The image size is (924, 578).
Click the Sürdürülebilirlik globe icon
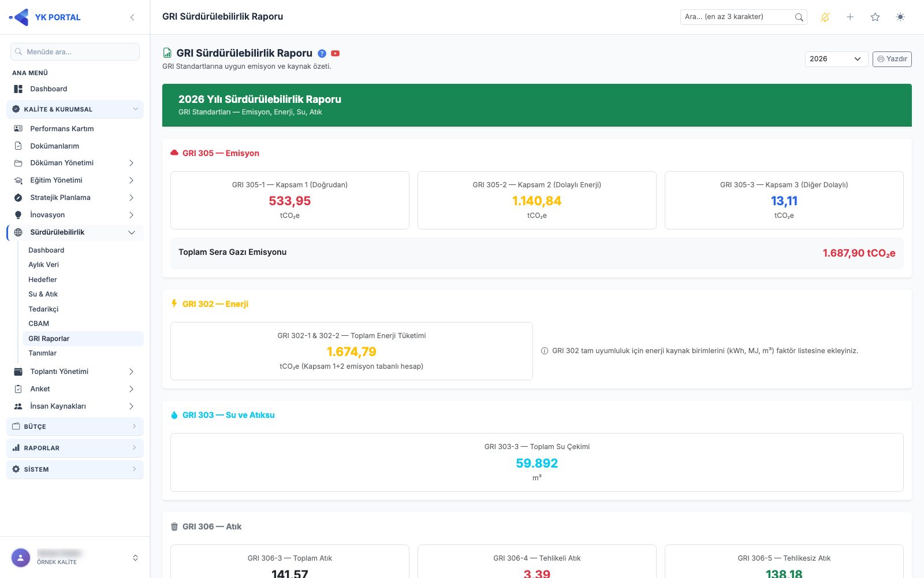coord(18,232)
